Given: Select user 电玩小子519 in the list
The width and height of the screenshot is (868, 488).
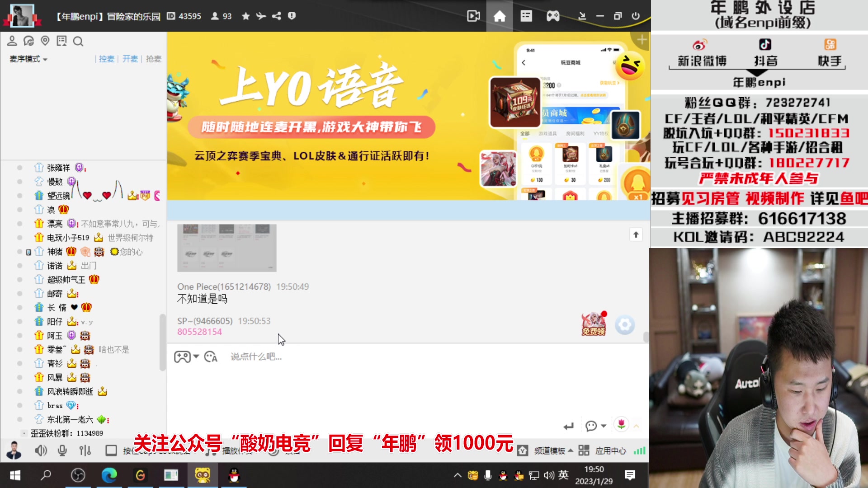Looking at the screenshot, I should tap(68, 238).
